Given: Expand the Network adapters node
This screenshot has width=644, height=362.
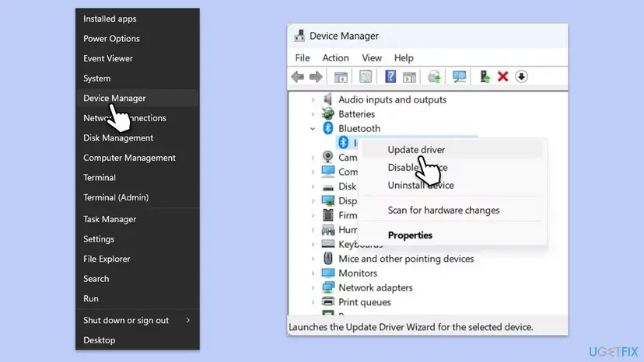Looking at the screenshot, I should click(313, 287).
